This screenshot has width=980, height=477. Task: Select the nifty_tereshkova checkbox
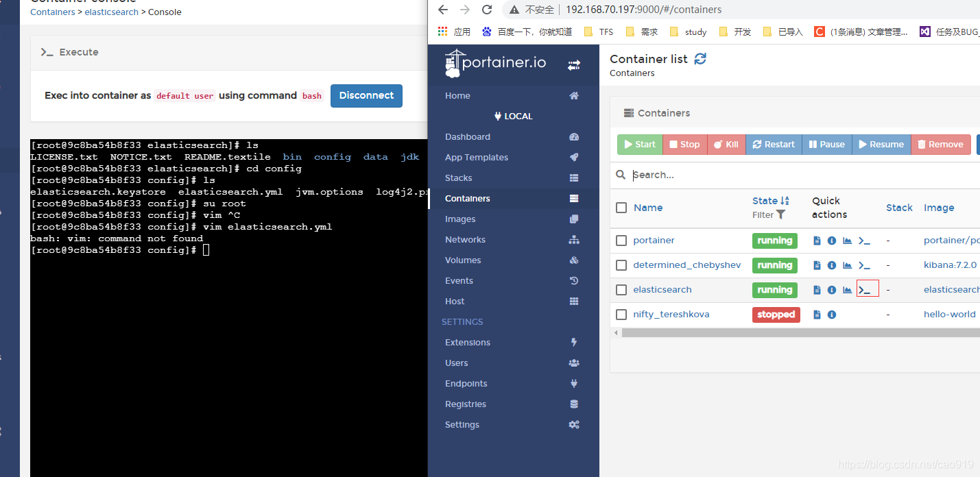[x=621, y=315]
